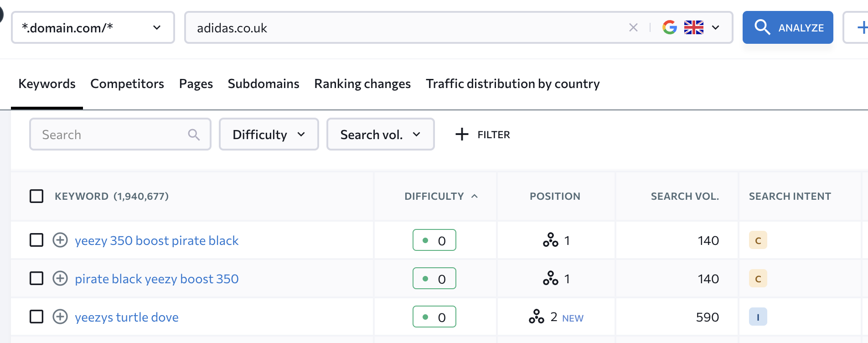Switch to the Competitors tab
868x343 pixels.
coord(127,84)
